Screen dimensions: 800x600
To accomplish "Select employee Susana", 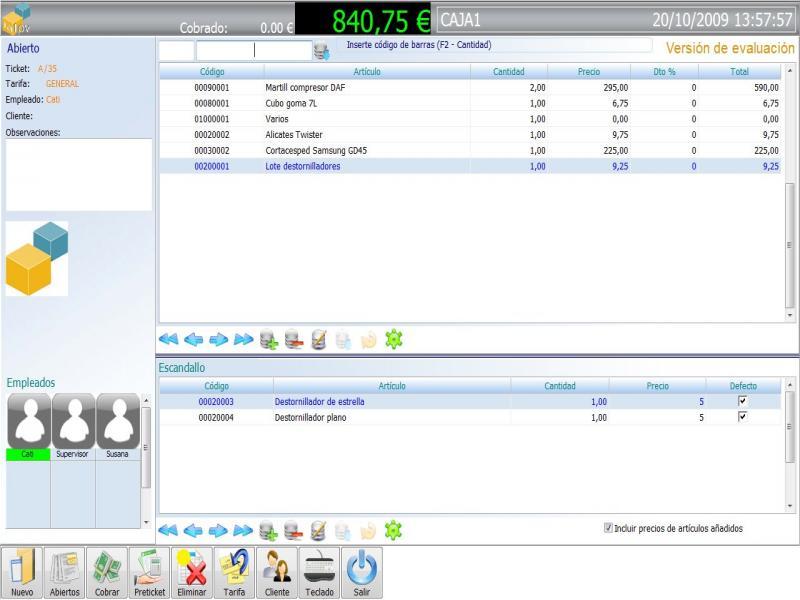I will 118,427.
